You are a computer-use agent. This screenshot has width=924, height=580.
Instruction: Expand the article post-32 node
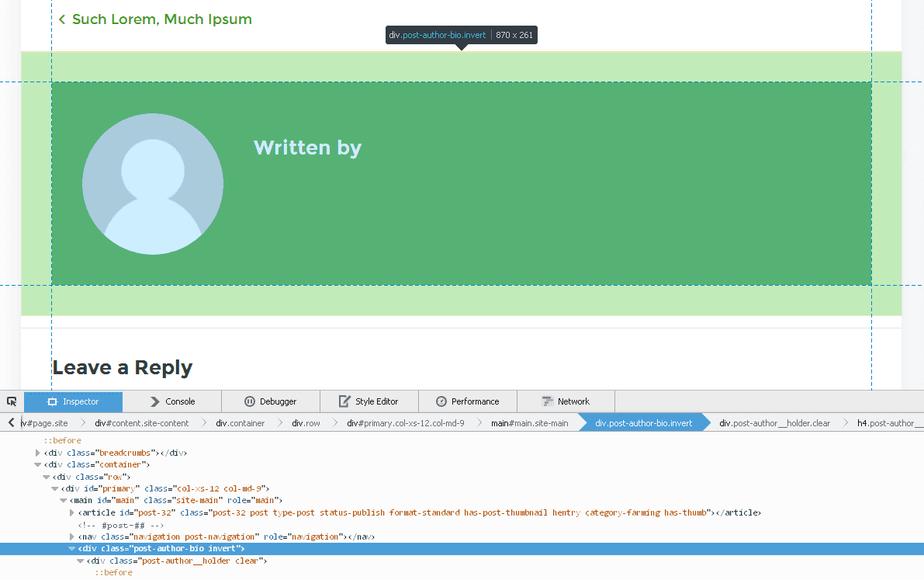(x=72, y=512)
